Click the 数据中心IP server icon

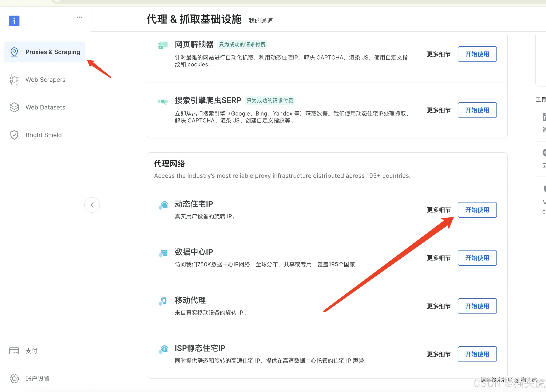click(163, 253)
